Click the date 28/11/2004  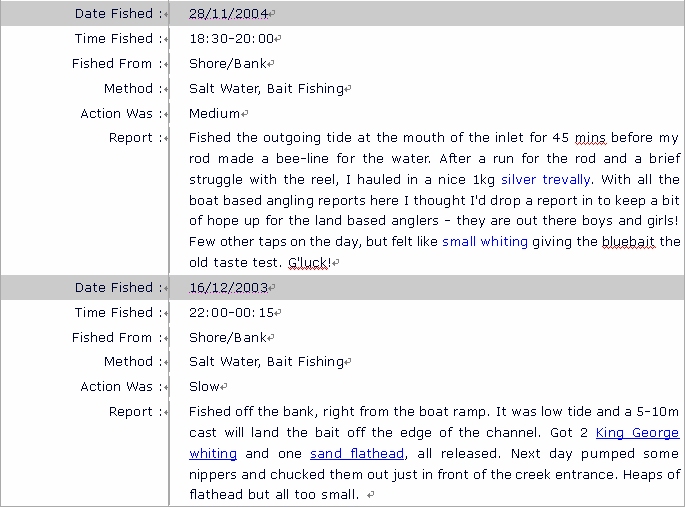pyautogui.click(x=228, y=14)
